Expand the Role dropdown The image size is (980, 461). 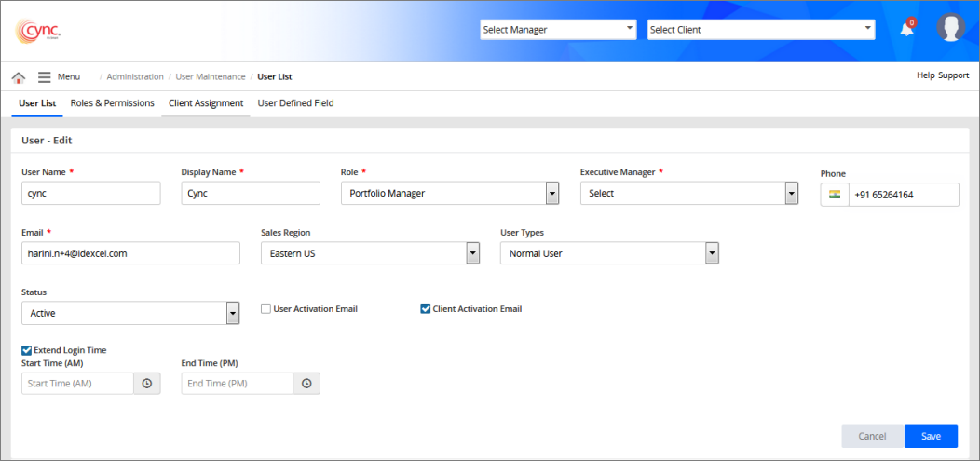pos(551,194)
